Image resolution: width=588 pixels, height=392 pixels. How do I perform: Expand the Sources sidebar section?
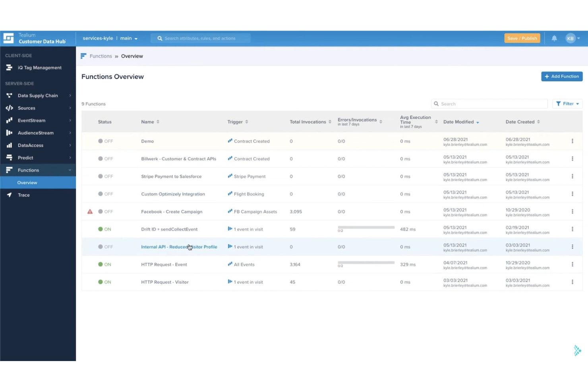click(x=27, y=108)
